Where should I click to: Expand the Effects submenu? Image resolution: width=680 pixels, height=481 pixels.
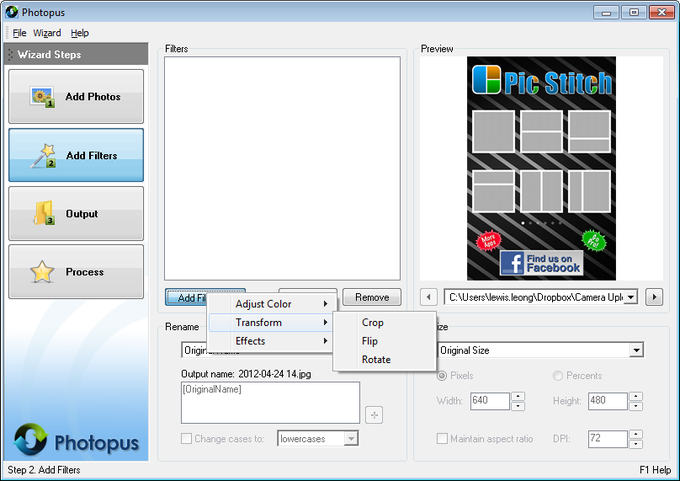click(270, 341)
